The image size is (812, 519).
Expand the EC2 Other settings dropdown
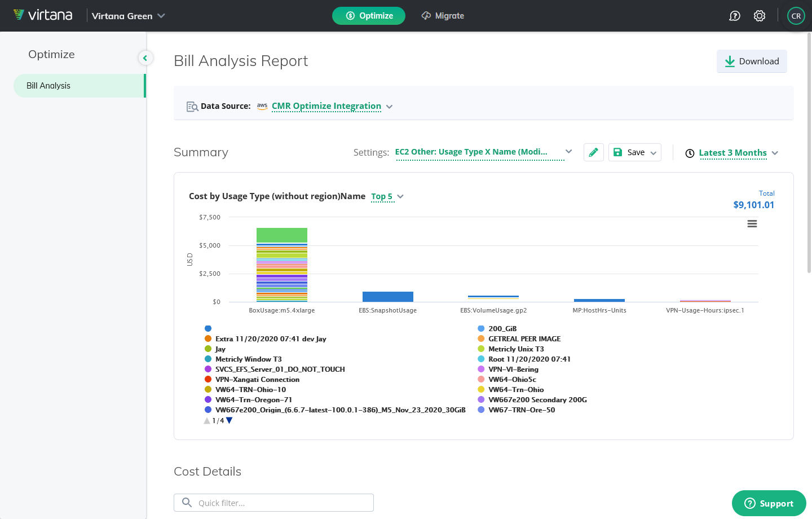484,152
